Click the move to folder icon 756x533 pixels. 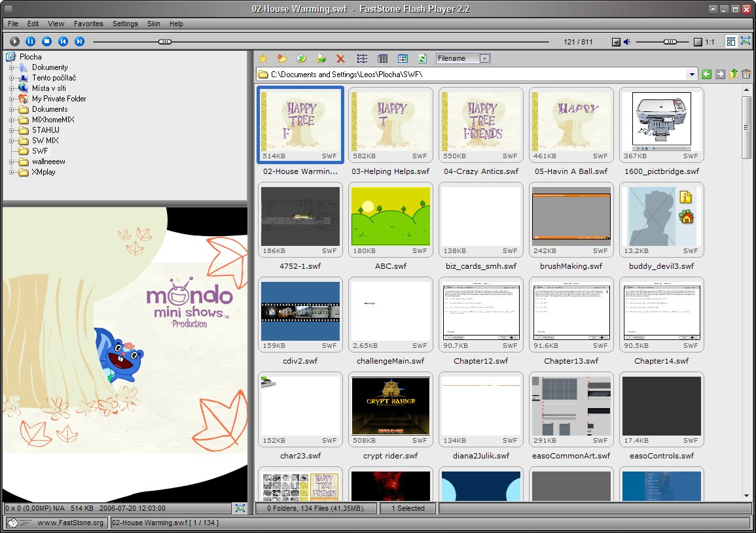(321, 58)
